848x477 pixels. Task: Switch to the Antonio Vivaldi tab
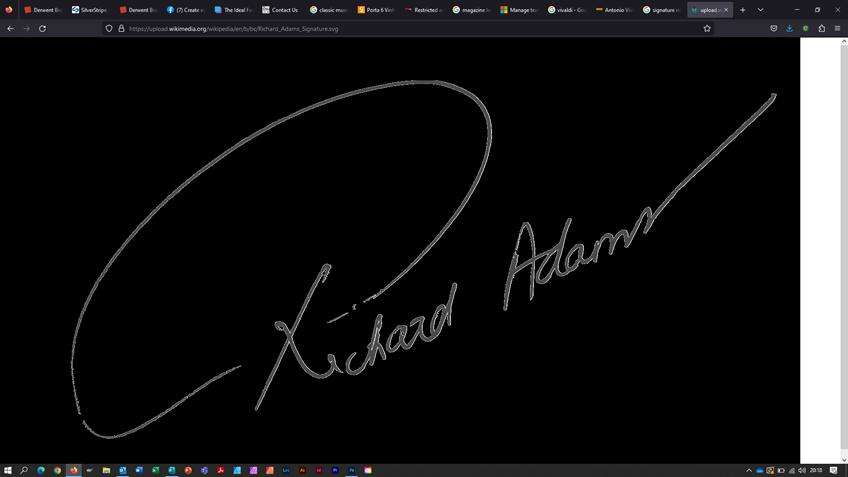pyautogui.click(x=614, y=10)
